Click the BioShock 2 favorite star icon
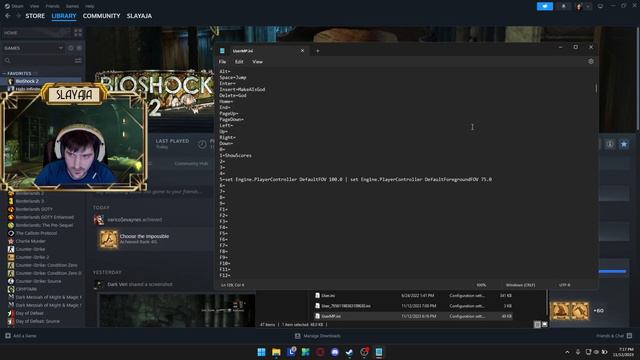This screenshot has height=360, width=640. (x=624, y=144)
